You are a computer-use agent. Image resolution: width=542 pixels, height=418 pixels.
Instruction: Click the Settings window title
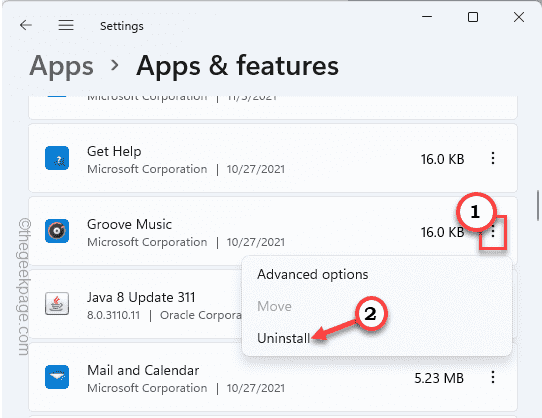coord(122,26)
